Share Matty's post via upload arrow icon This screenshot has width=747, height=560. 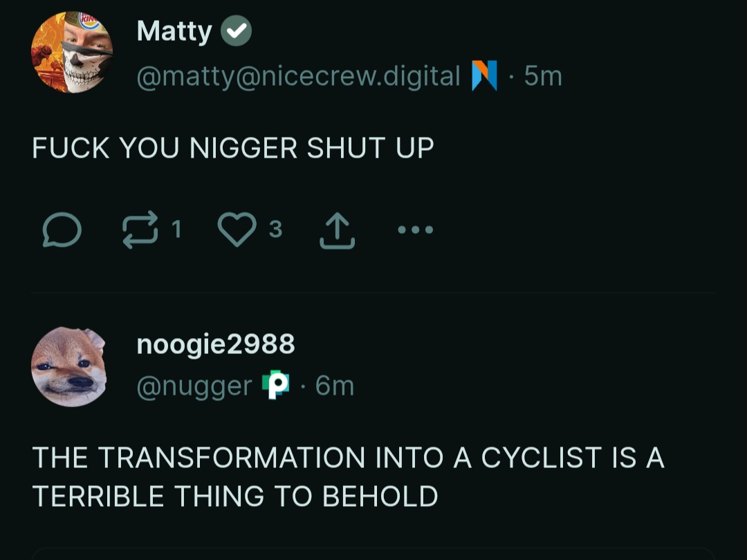click(x=337, y=231)
